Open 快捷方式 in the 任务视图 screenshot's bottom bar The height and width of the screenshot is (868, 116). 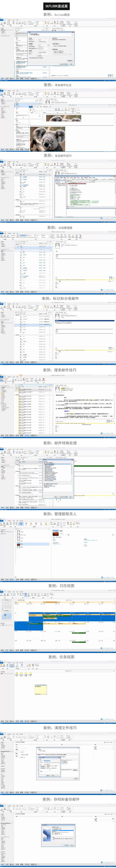tap(34, 721)
